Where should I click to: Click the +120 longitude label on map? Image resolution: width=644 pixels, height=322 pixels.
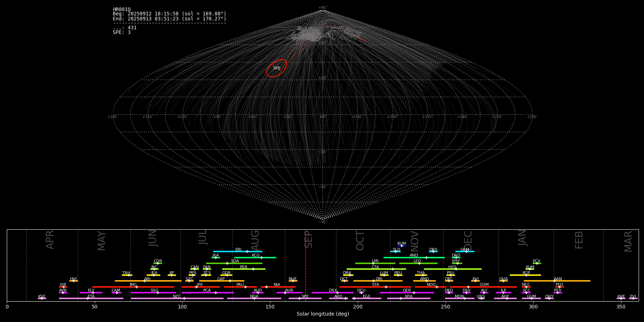pyautogui.click(x=182, y=117)
